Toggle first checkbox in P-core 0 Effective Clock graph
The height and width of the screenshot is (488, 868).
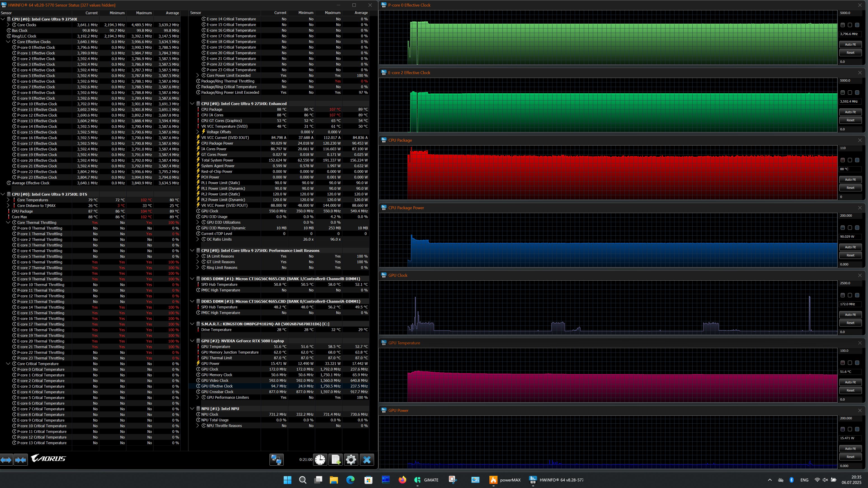[x=842, y=25]
